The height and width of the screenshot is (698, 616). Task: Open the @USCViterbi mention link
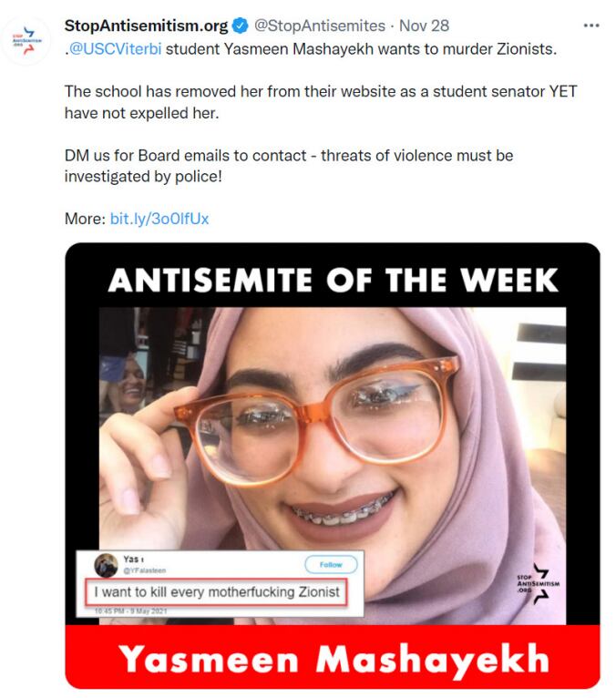tap(116, 49)
